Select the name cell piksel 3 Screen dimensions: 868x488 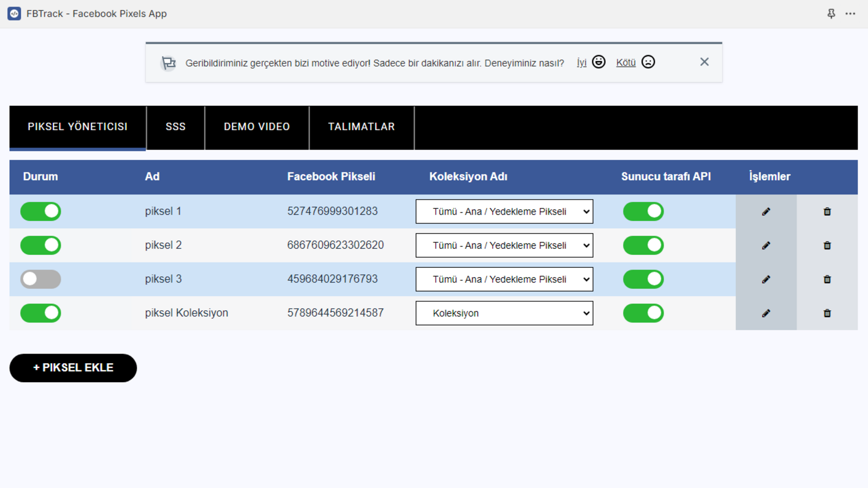pyautogui.click(x=163, y=279)
